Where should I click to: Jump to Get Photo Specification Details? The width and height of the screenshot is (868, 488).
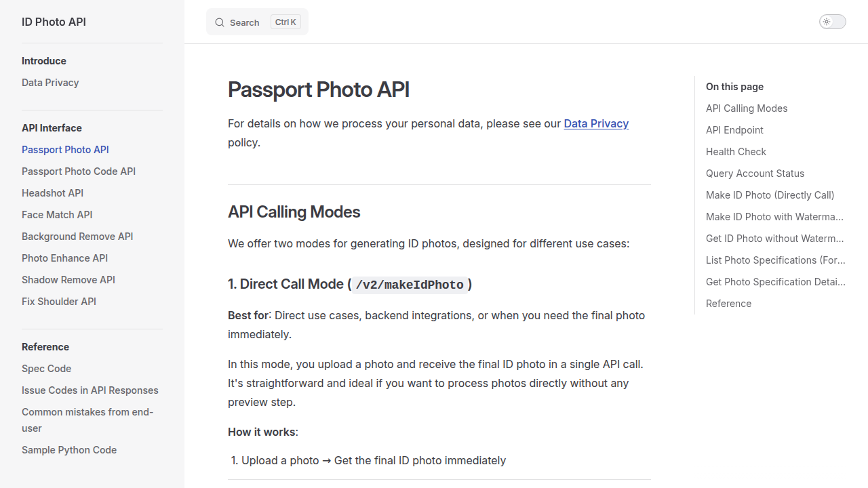tap(776, 282)
